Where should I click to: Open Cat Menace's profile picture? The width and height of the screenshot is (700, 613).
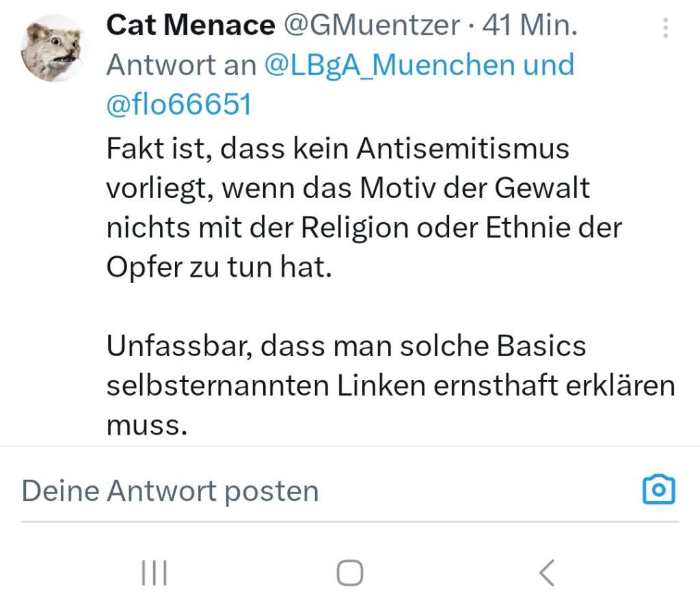[54, 47]
